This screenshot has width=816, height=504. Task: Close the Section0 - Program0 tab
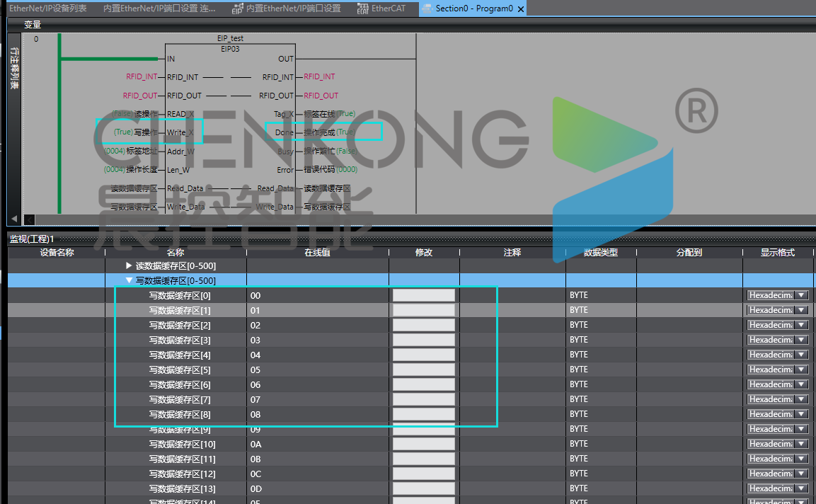tap(521, 9)
